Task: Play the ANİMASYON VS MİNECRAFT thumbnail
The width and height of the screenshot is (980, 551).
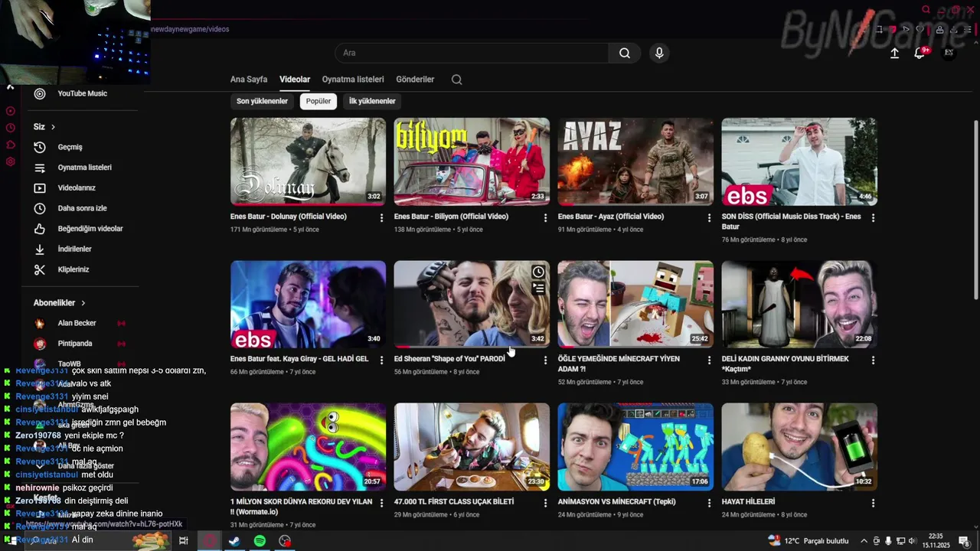Action: click(635, 447)
